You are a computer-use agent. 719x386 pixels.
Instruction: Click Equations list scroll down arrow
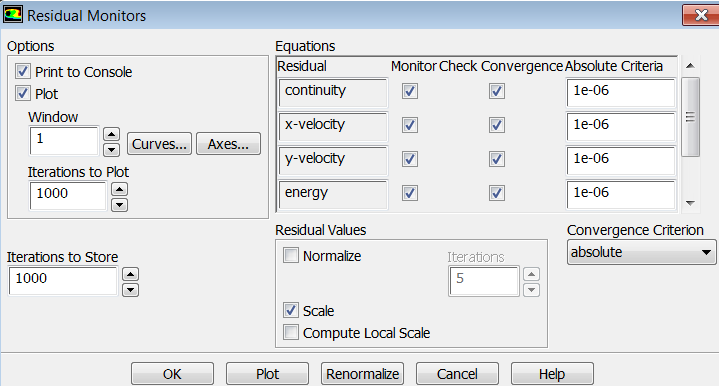pos(691,203)
